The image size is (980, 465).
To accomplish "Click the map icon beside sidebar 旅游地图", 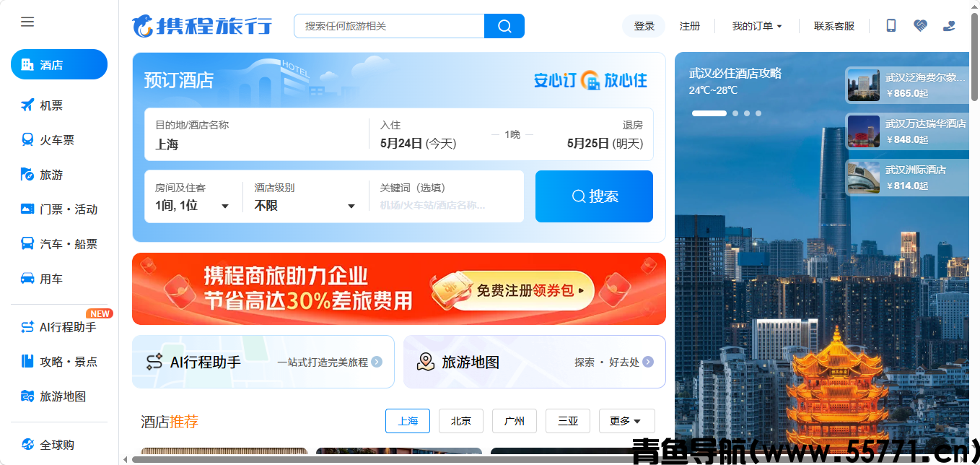I will point(27,396).
